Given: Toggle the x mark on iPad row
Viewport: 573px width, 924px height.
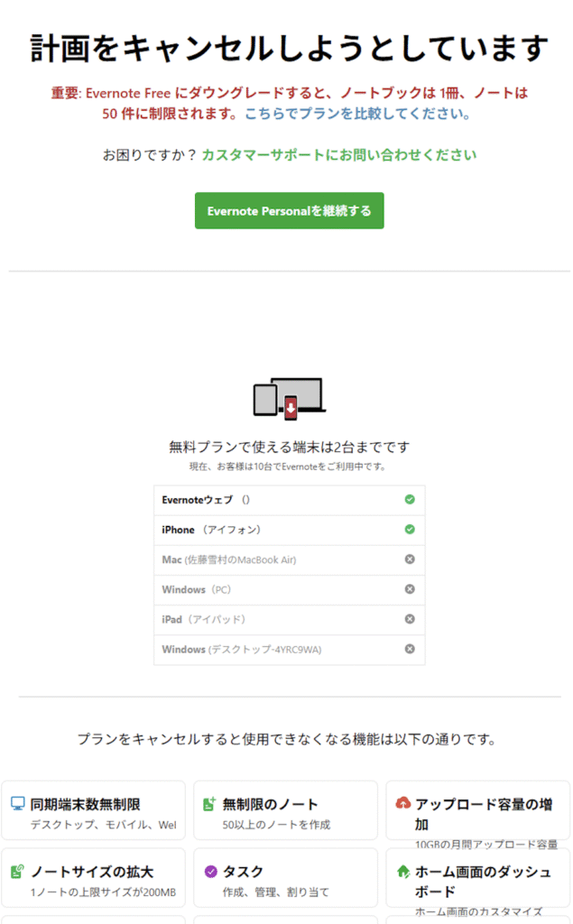Looking at the screenshot, I should (x=410, y=619).
